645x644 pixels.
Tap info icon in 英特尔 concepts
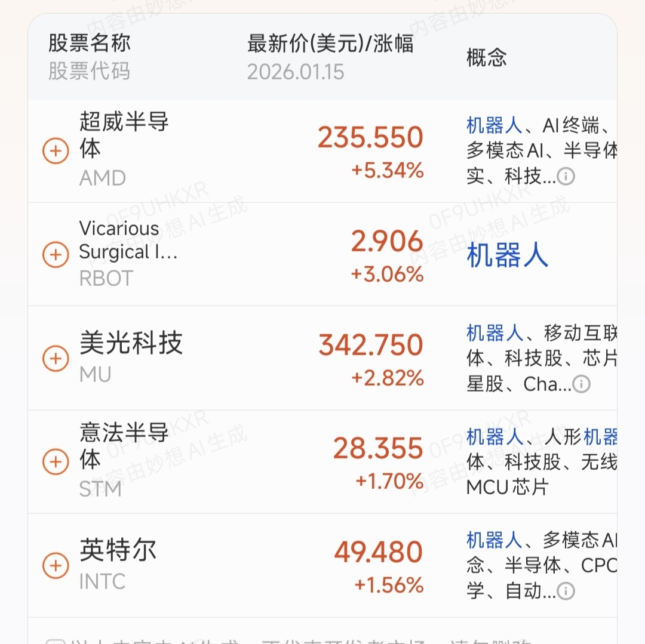point(566,591)
